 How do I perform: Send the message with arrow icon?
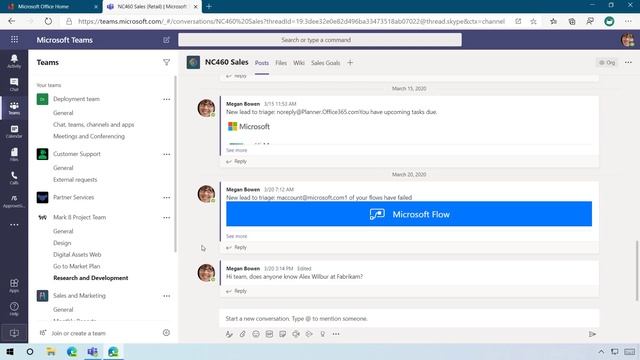(592, 334)
